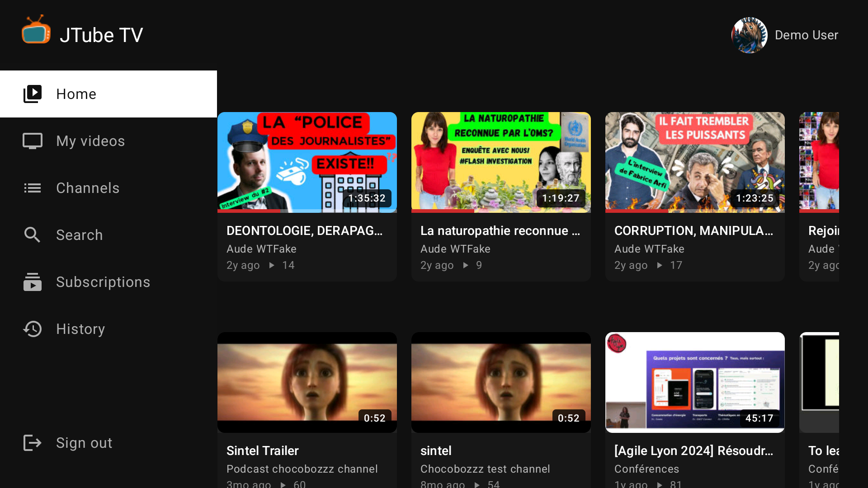This screenshot has width=868, height=488.
Task: Click the JTube TV logo icon
Action: pos(36,30)
